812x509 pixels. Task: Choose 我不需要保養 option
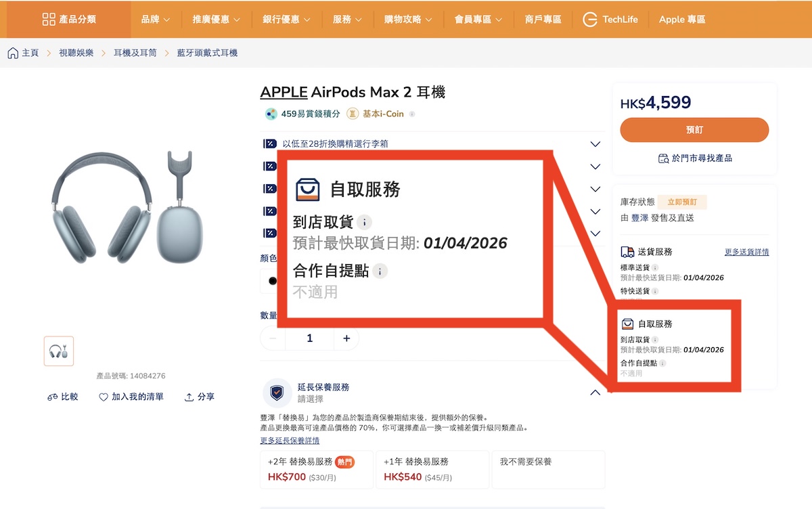coord(548,469)
